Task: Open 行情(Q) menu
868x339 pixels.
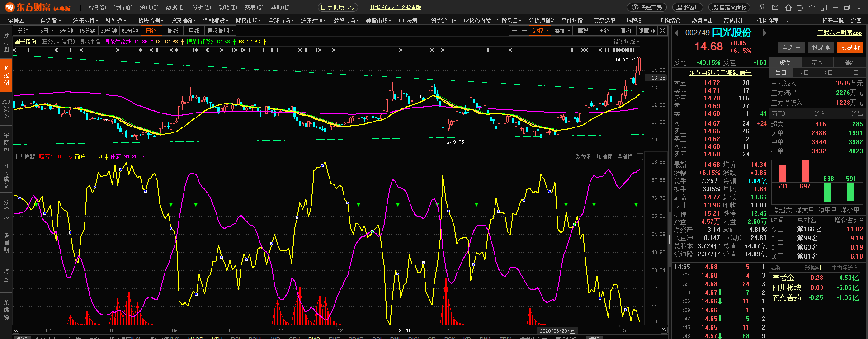Action: pos(123,7)
